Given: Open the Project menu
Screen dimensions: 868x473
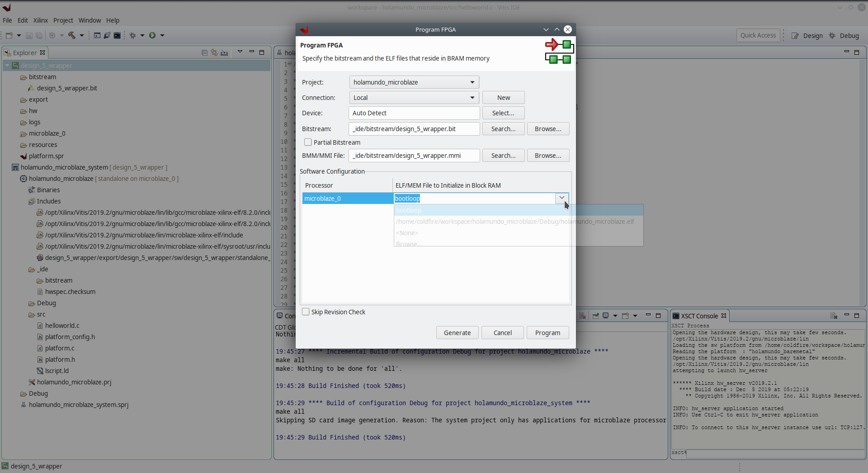Looking at the screenshot, I should [x=63, y=20].
